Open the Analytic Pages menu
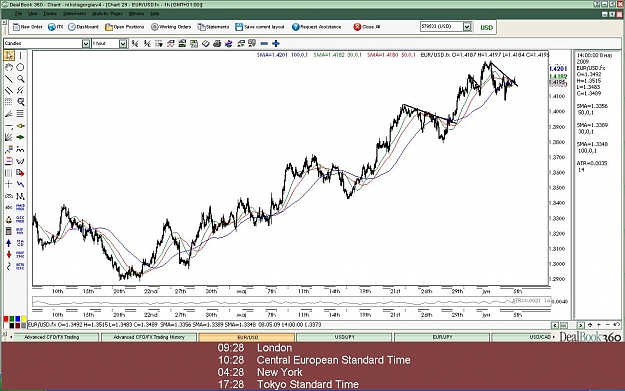This screenshot has height=391, width=625. pos(107,14)
